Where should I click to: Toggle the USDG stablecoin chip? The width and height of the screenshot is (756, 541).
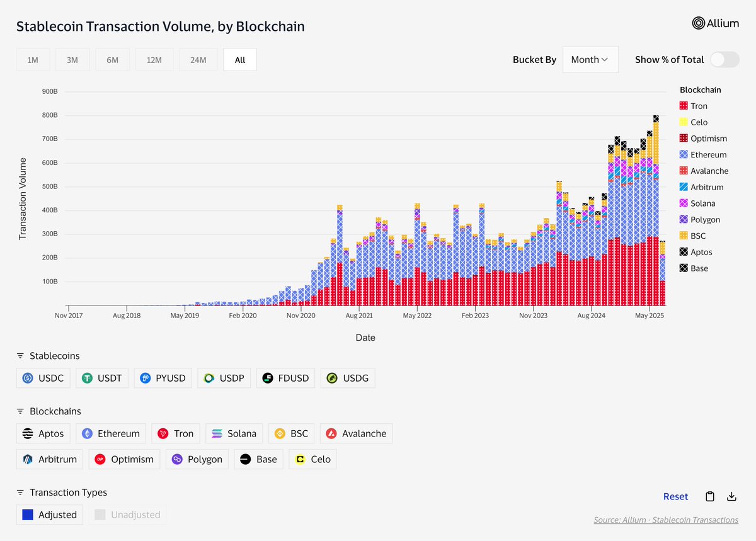[347, 378]
